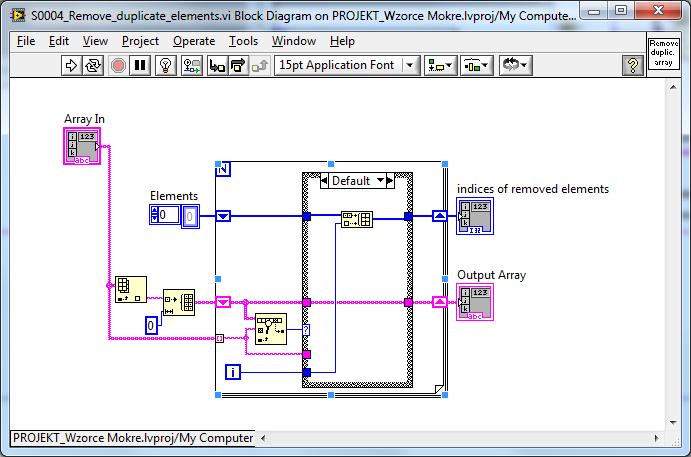The image size is (691, 457).
Task: Toggle Highlight Execution light bulb
Action: [x=166, y=66]
